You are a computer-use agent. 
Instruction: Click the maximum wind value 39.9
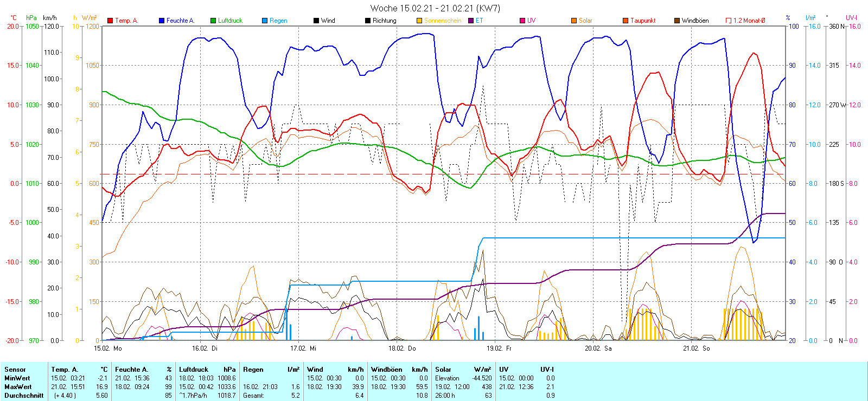pyautogui.click(x=358, y=387)
